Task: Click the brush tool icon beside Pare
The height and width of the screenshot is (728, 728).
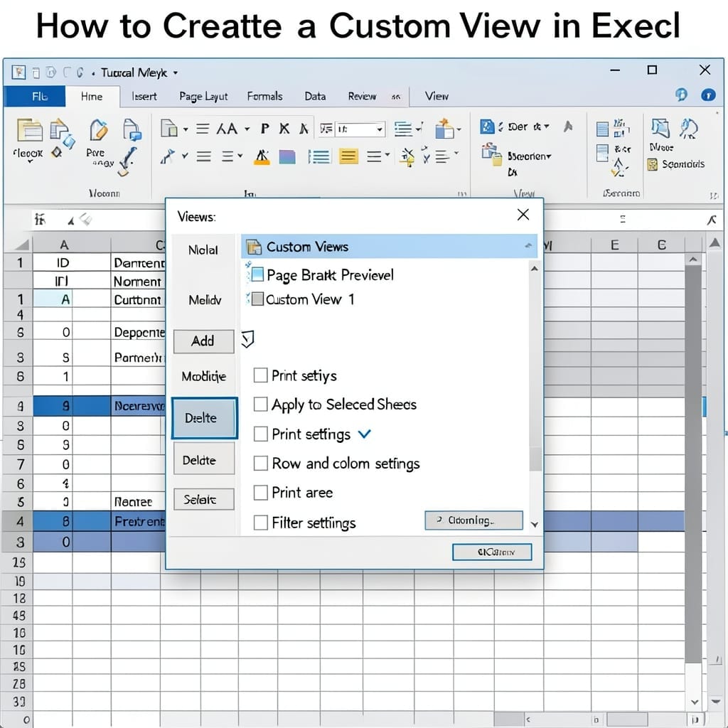Action: point(127,161)
